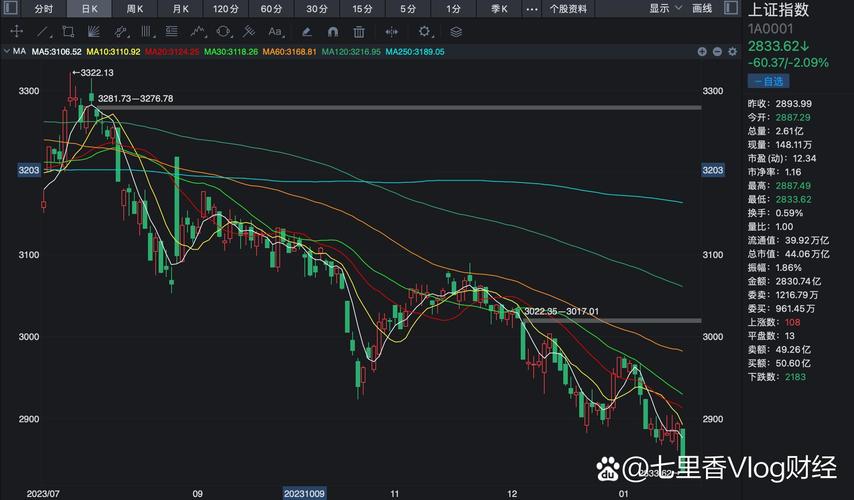
Task: Switch to 周K weekly chart tab
Action: pyautogui.click(x=135, y=8)
